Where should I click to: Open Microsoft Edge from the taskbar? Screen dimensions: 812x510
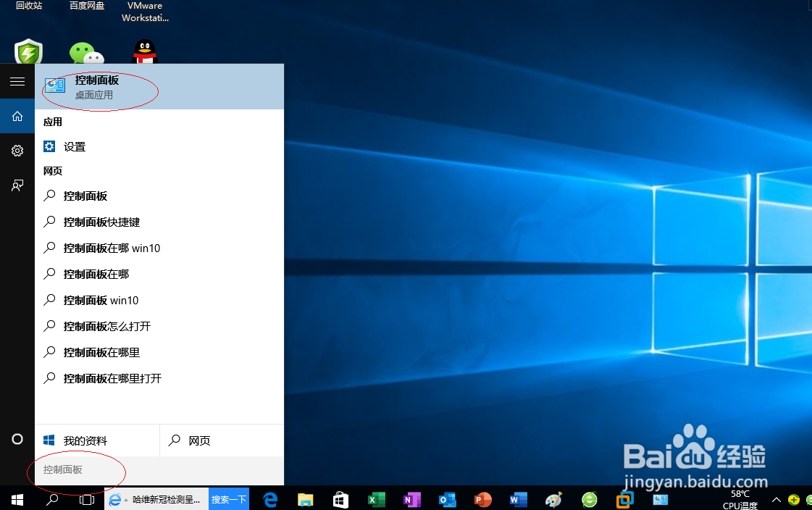pos(269,500)
